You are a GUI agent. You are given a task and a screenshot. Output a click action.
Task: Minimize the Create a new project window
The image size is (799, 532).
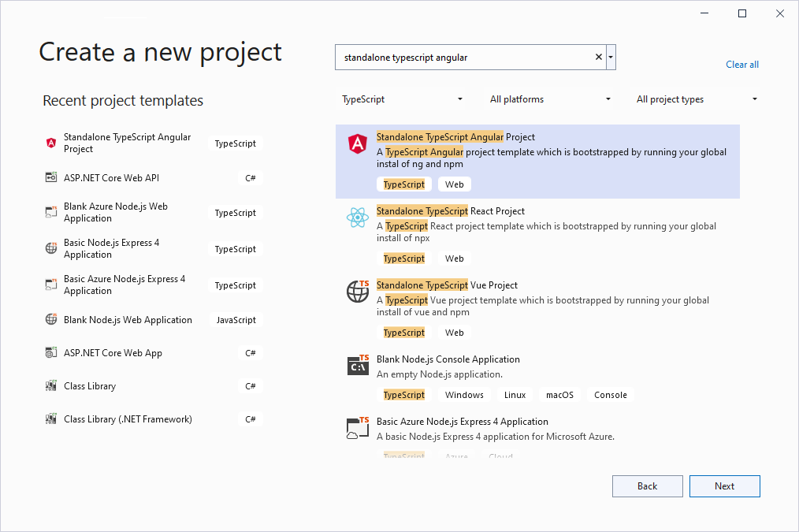pos(704,13)
